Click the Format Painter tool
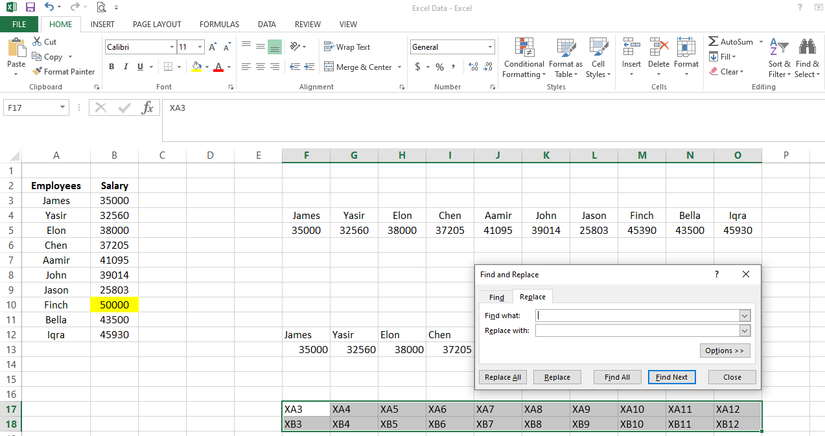The height and width of the screenshot is (436, 825). 63,71
